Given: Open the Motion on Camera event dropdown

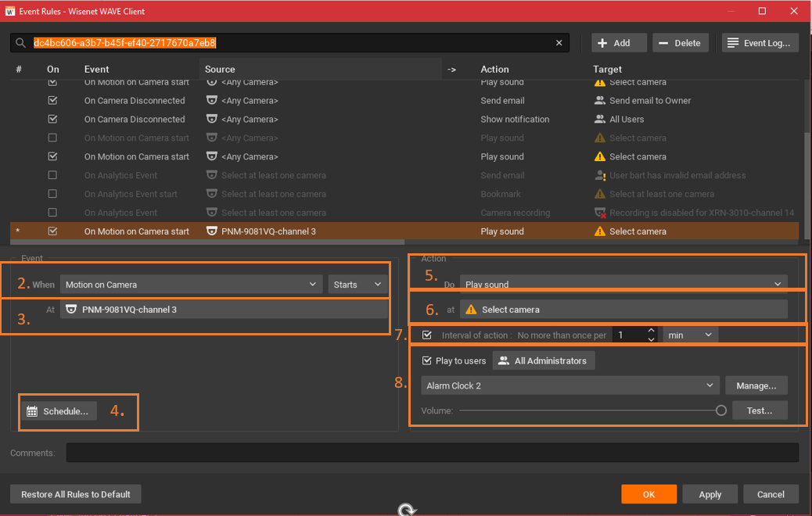Looking at the screenshot, I should (x=191, y=284).
